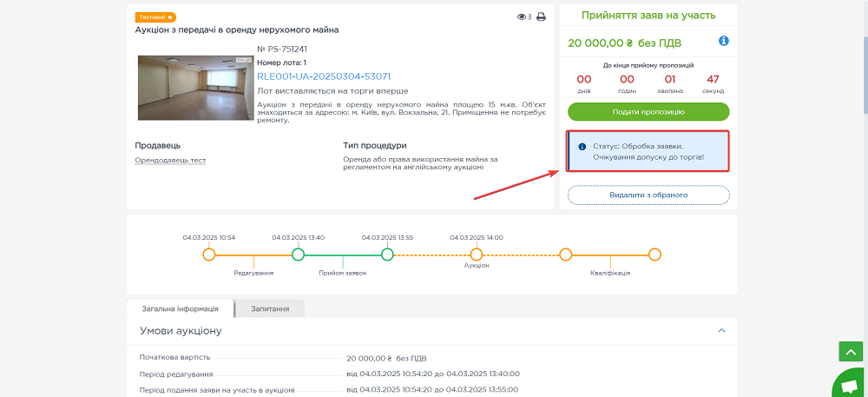Select the Загальна інформація tab
The width and height of the screenshot is (868, 397).
[x=181, y=308]
